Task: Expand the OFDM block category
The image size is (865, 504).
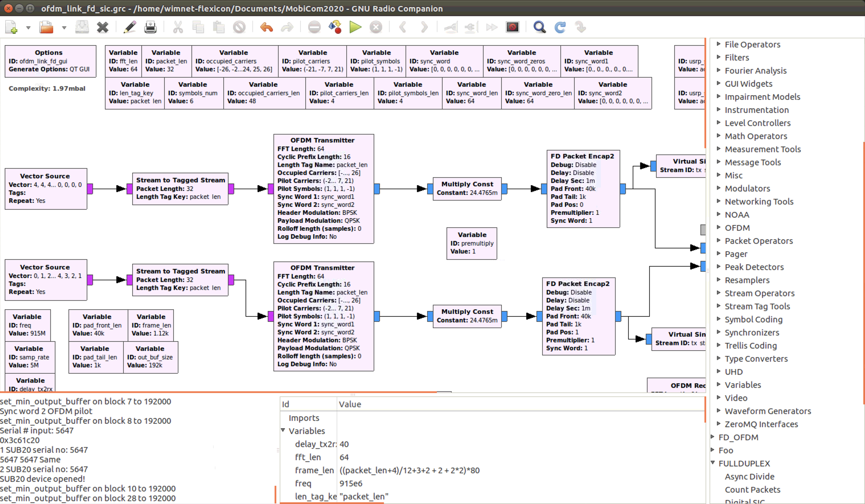Action: [x=718, y=227]
